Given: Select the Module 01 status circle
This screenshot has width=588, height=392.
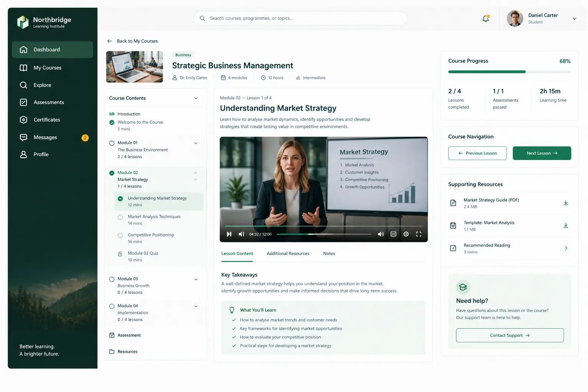Looking at the screenshot, I should click(x=112, y=143).
